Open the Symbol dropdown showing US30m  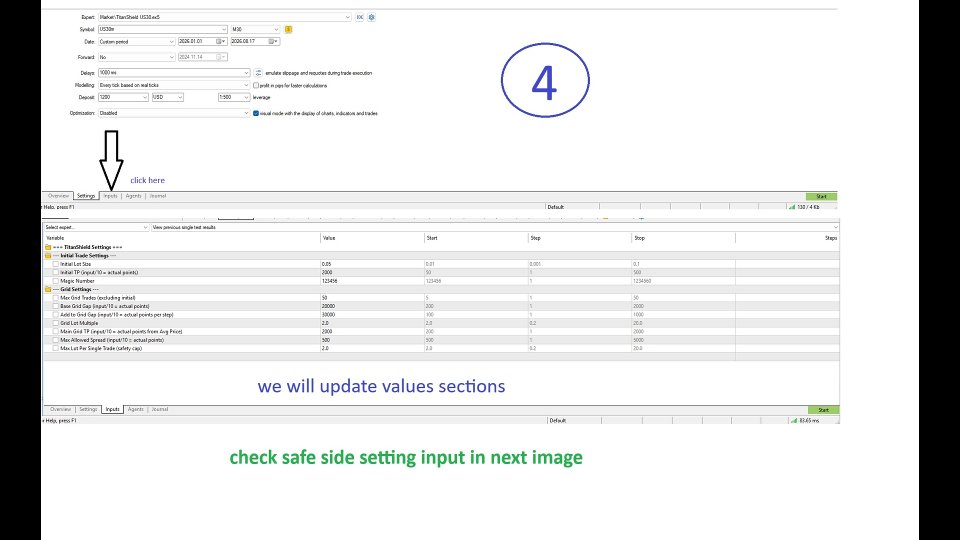point(162,29)
